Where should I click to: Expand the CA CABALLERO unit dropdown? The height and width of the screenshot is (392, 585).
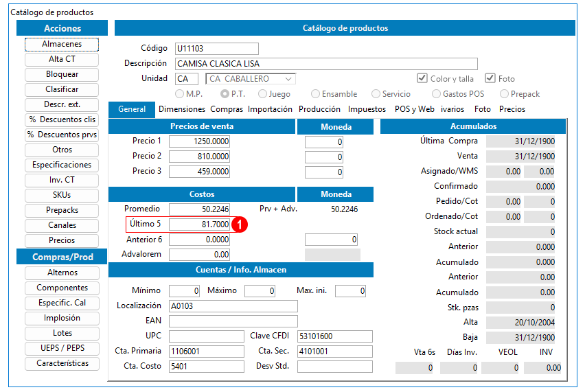pyautogui.click(x=288, y=79)
